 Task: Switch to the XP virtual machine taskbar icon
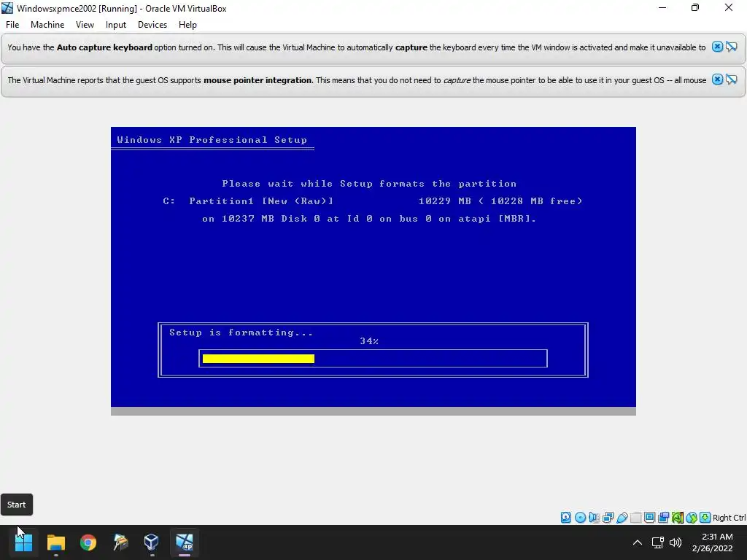[x=185, y=542]
